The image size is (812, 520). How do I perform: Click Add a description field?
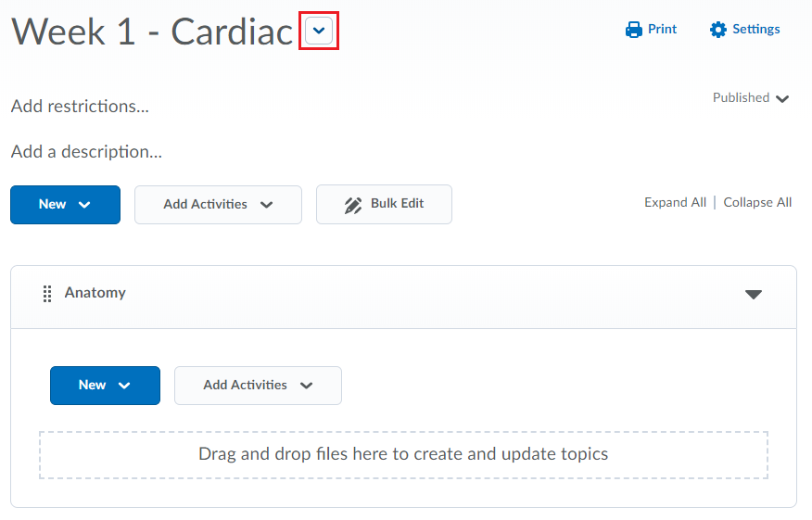click(86, 152)
